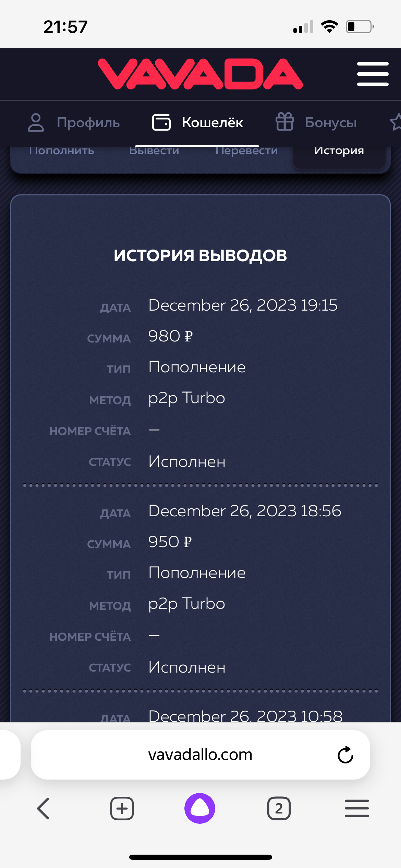Image resolution: width=401 pixels, height=868 pixels.
Task: Select the История wallet tab
Action: (x=339, y=151)
